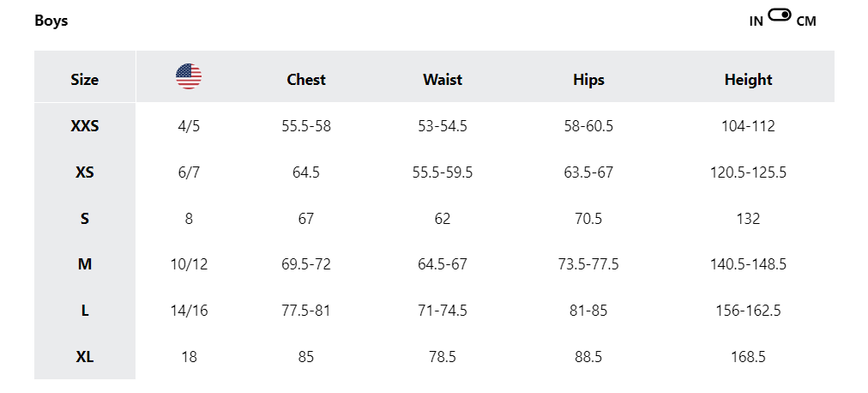Click chest value 77.5-81
Screen dimensions: 868x393
[306, 311]
